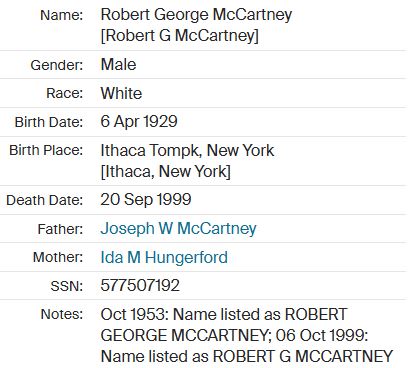Click the bracketed [Ithaca, New York] text
This screenshot has height=368, width=408.
tap(166, 172)
